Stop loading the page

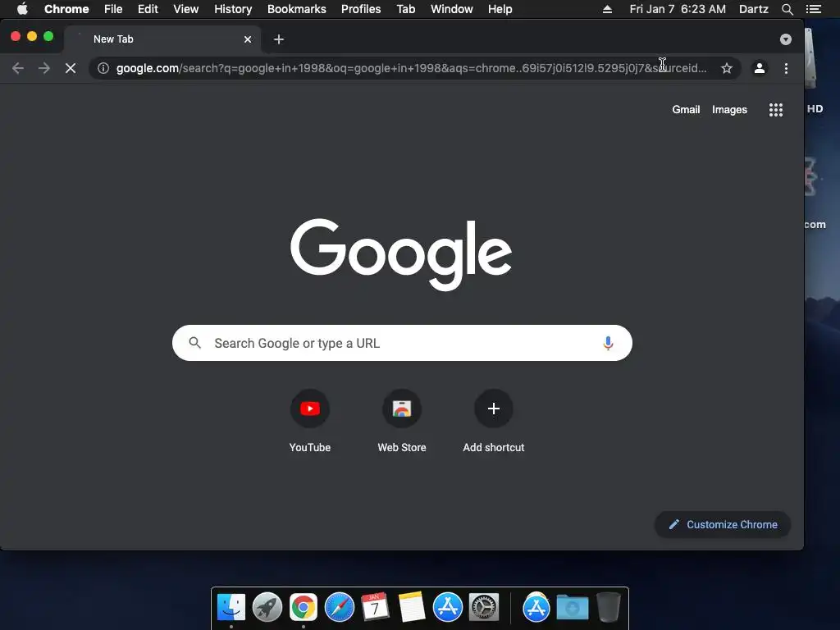[x=71, y=68]
